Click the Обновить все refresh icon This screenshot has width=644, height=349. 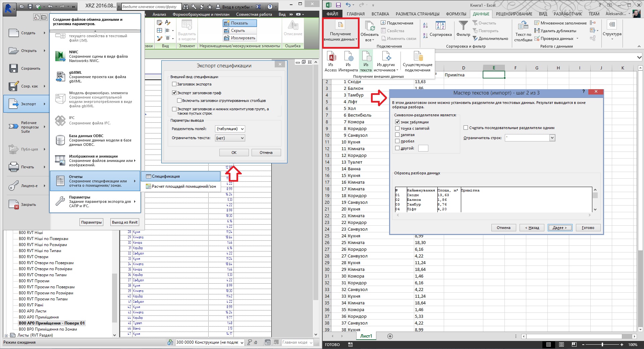coord(370,26)
